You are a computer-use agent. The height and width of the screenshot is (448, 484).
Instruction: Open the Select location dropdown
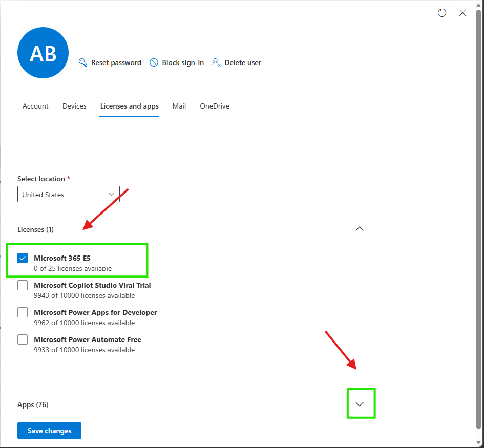point(69,194)
